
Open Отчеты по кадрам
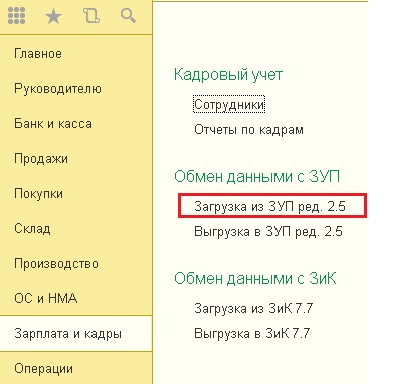[x=249, y=130]
